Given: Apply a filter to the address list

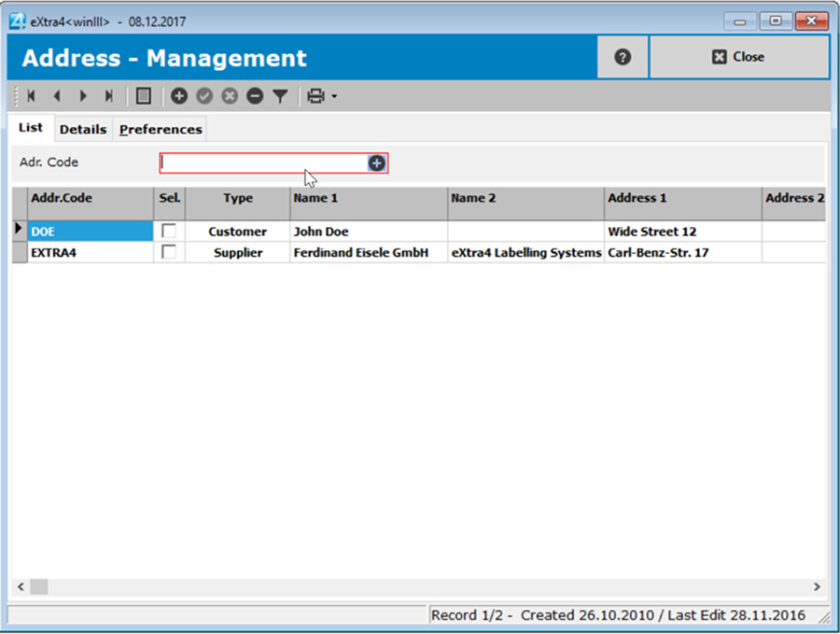Looking at the screenshot, I should click(x=280, y=95).
